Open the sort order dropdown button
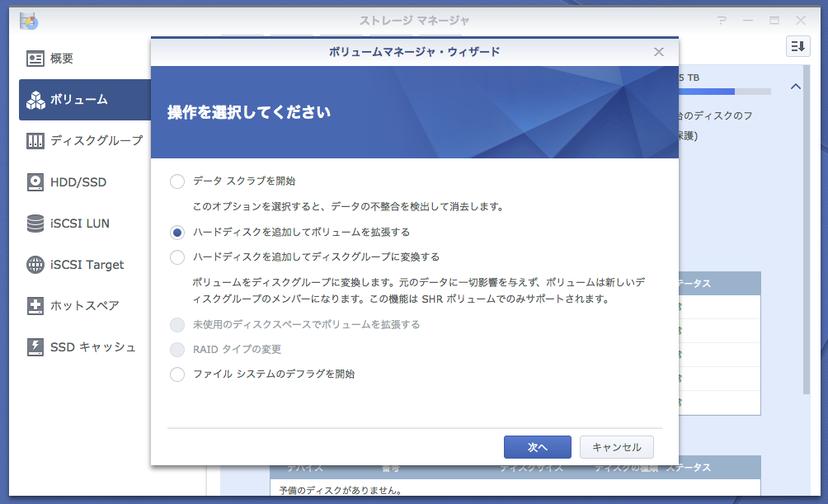 coord(797,47)
